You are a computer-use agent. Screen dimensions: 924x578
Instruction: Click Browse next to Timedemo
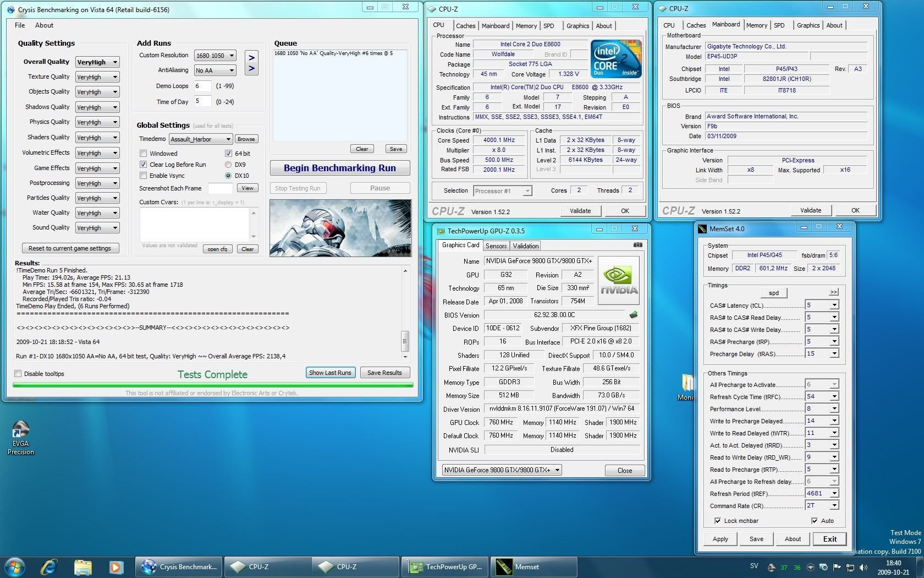[x=246, y=139]
